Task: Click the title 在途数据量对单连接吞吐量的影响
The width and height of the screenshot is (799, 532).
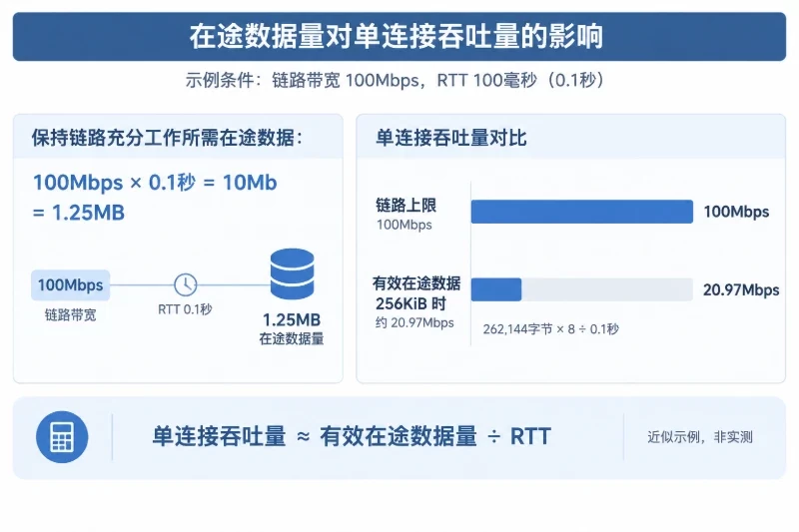Action: [x=397, y=36]
